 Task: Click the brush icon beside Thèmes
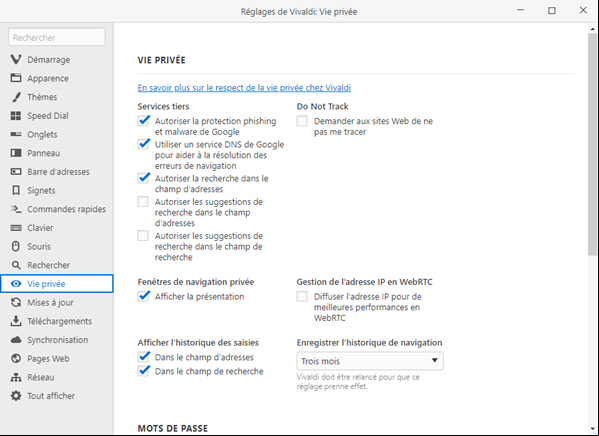coord(16,97)
